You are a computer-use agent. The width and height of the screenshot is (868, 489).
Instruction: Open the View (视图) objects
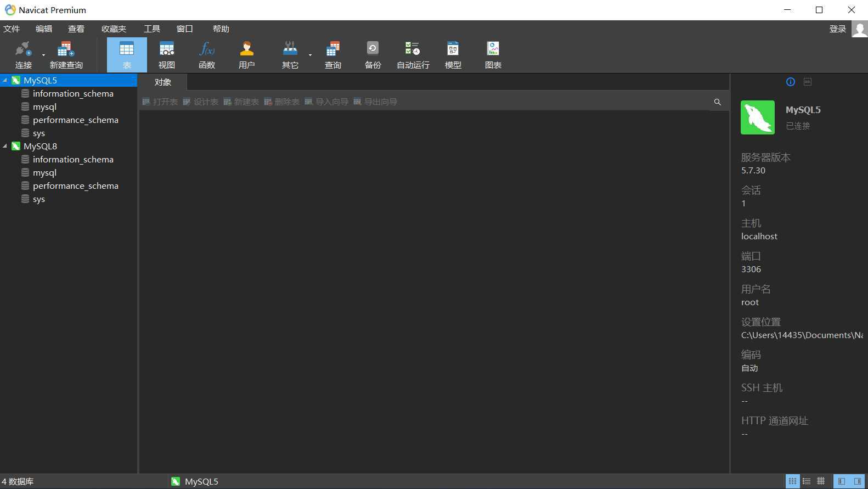click(167, 55)
